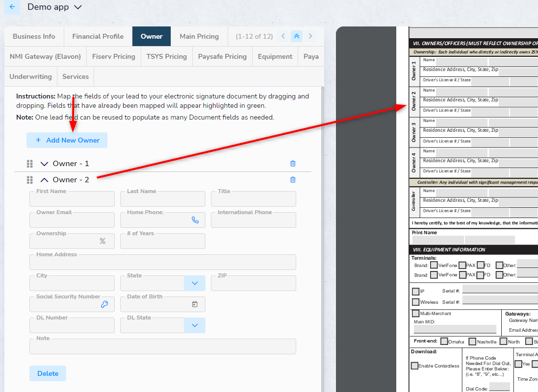Open the Underwriting tab

coord(30,76)
